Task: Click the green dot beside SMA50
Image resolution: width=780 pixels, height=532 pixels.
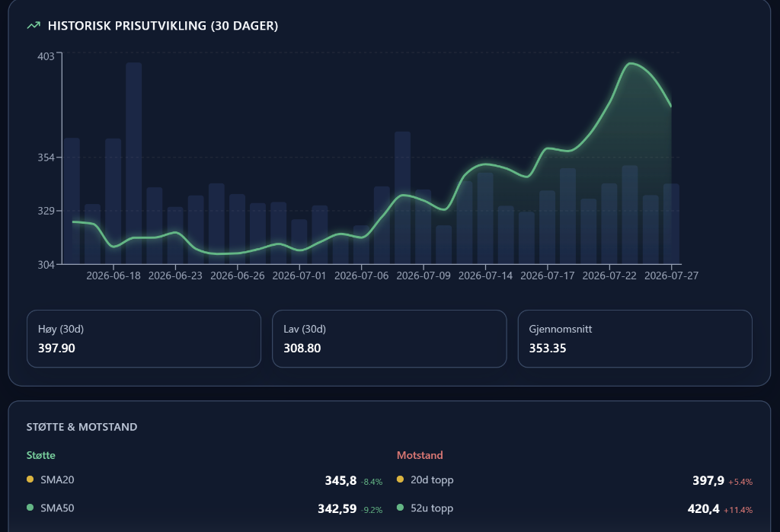Action: 30,508
